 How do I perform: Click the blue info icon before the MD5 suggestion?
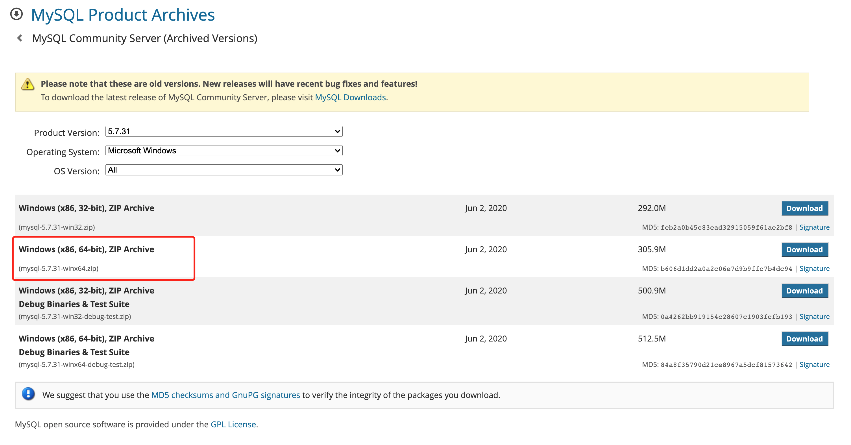click(28, 394)
